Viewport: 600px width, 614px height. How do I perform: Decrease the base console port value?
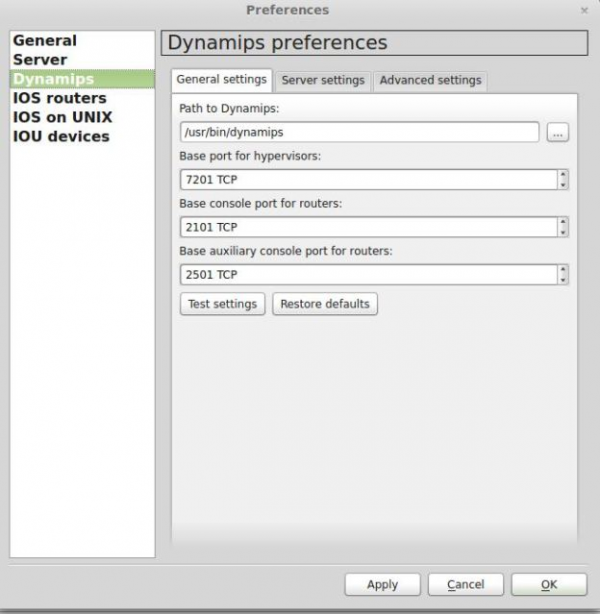click(x=563, y=232)
